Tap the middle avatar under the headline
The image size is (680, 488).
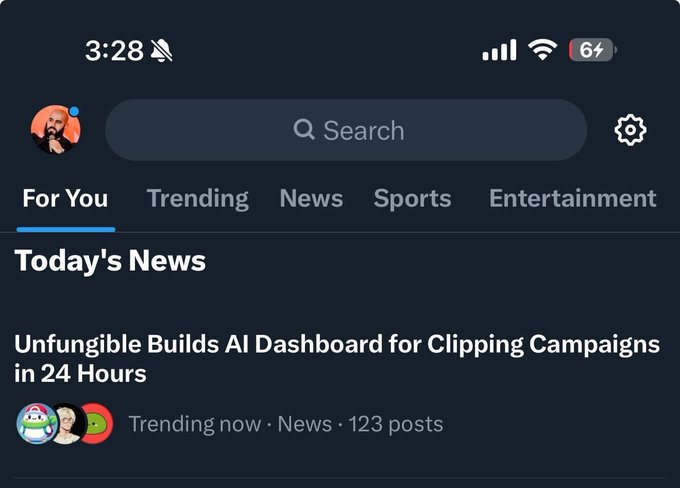[x=66, y=424]
